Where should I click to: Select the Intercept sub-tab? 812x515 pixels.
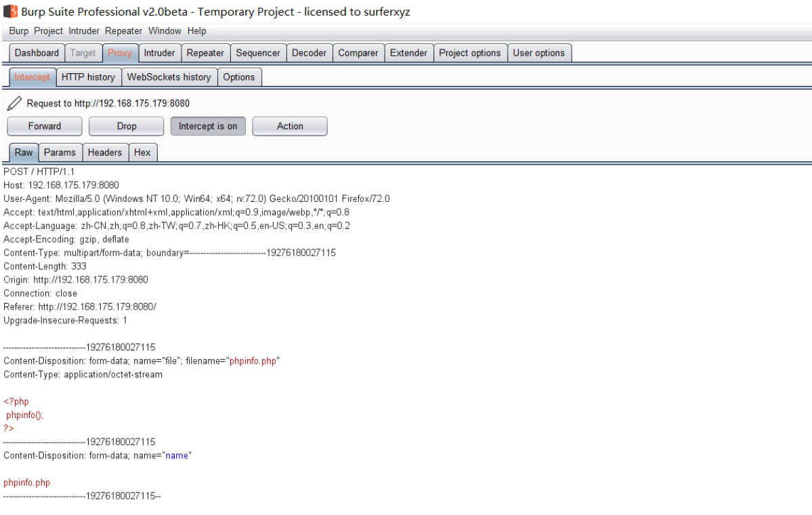click(x=32, y=77)
